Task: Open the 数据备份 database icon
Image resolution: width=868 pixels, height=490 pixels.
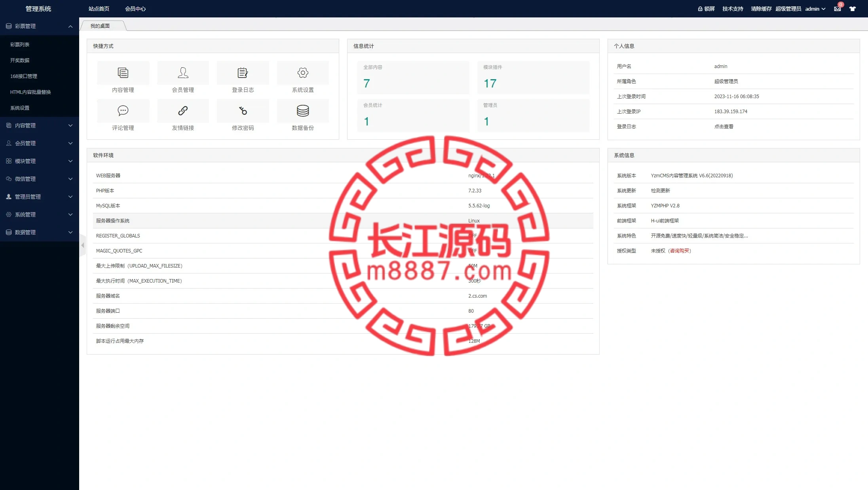Action: coord(303,110)
